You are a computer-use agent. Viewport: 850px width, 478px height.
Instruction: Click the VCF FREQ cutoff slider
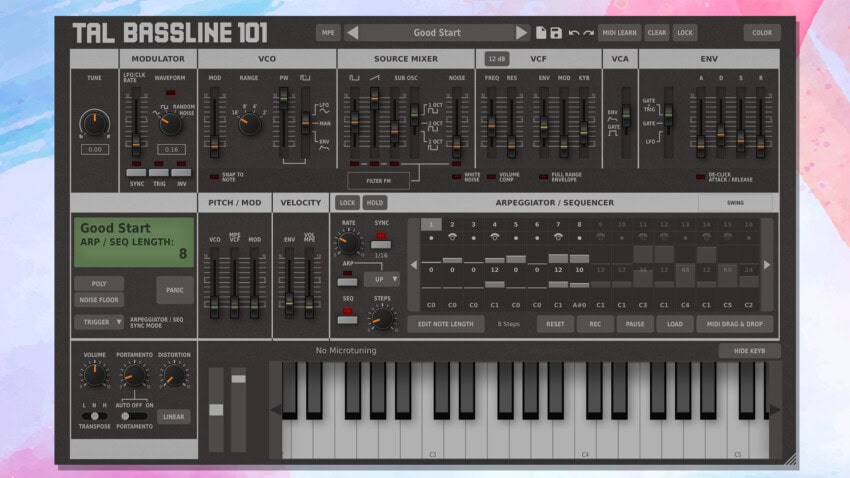(x=491, y=122)
